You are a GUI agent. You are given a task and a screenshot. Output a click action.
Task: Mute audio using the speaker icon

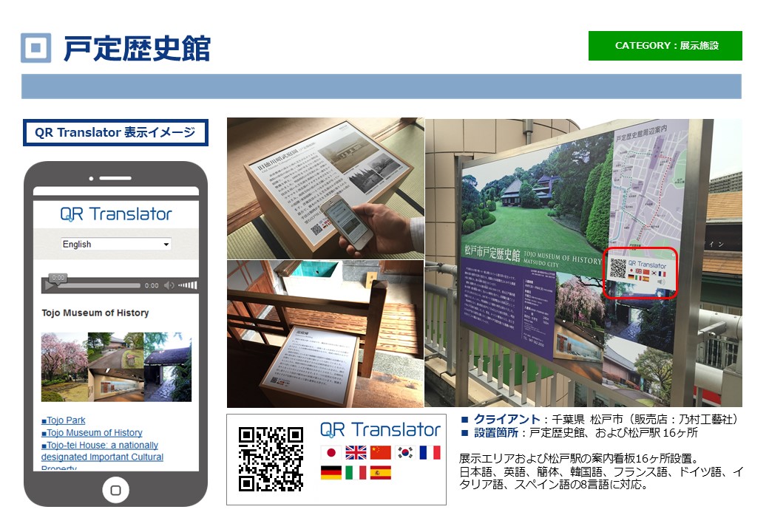point(169,285)
